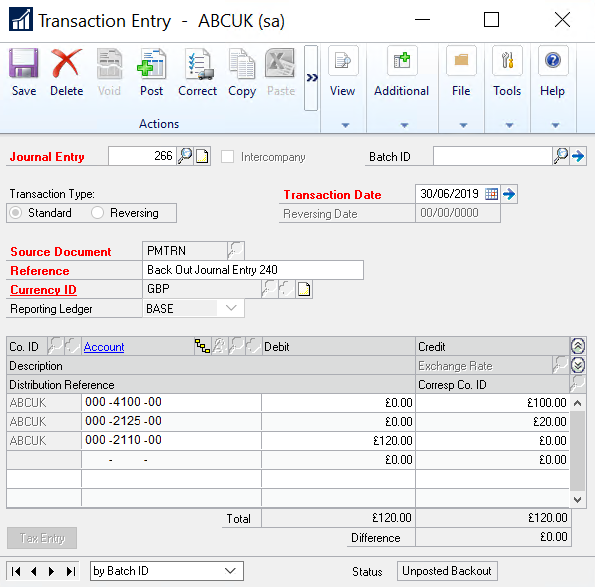Go to next record button

[52, 571]
